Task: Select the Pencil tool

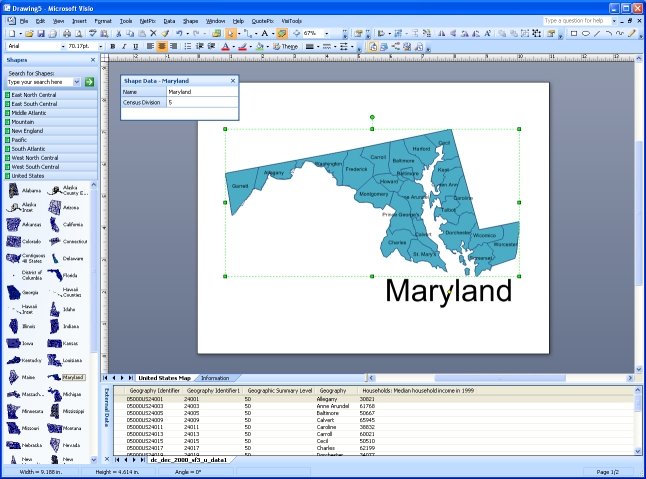Action: [x=632, y=33]
